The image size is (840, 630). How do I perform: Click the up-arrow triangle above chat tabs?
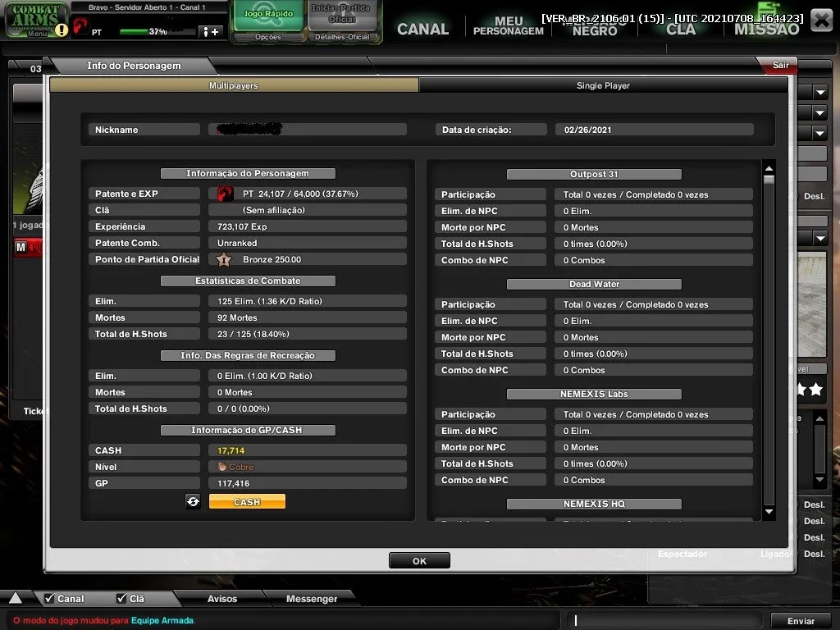tap(16, 598)
